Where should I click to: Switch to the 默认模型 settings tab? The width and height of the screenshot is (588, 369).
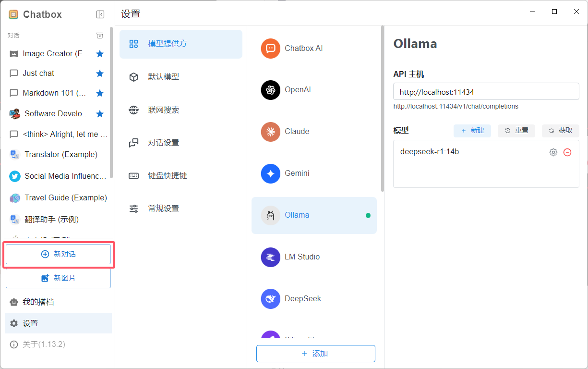pos(181,77)
